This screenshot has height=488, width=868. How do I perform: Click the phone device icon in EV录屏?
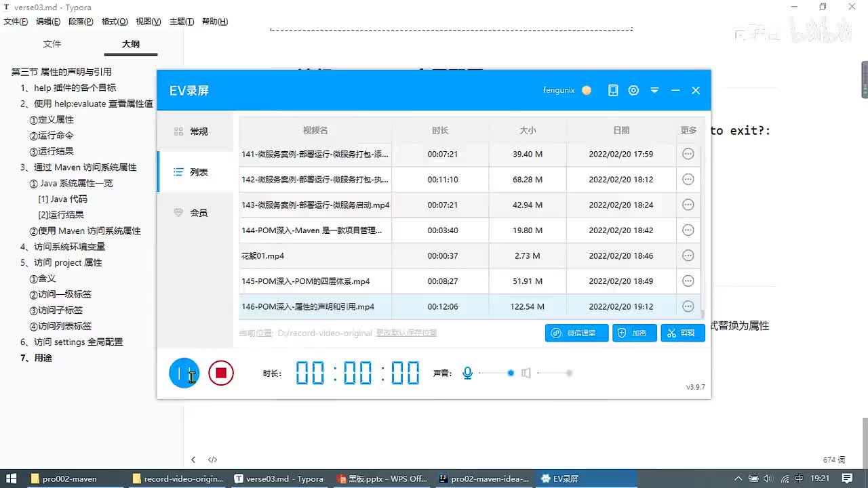pos(613,90)
